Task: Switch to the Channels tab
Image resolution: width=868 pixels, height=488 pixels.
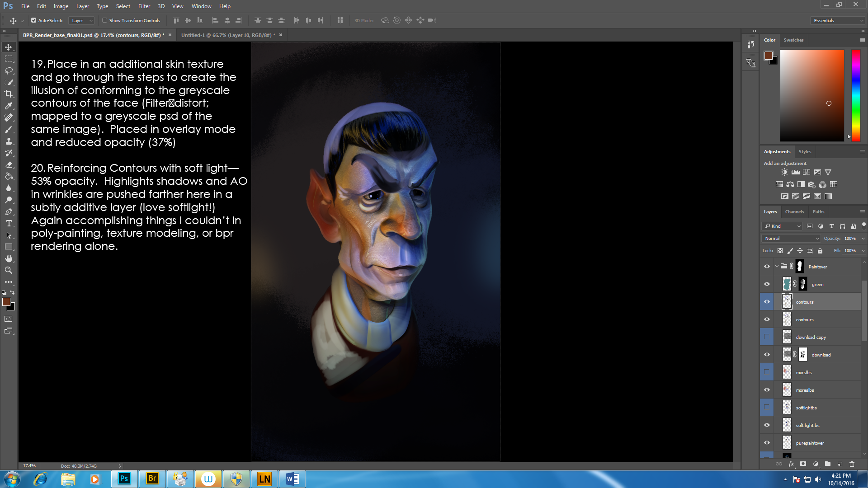Action: [794, 211]
